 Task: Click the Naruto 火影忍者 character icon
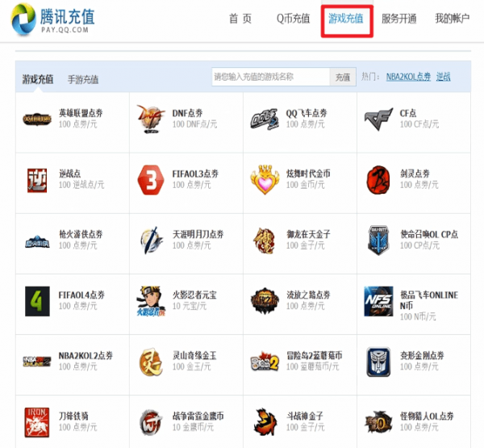[x=151, y=301]
